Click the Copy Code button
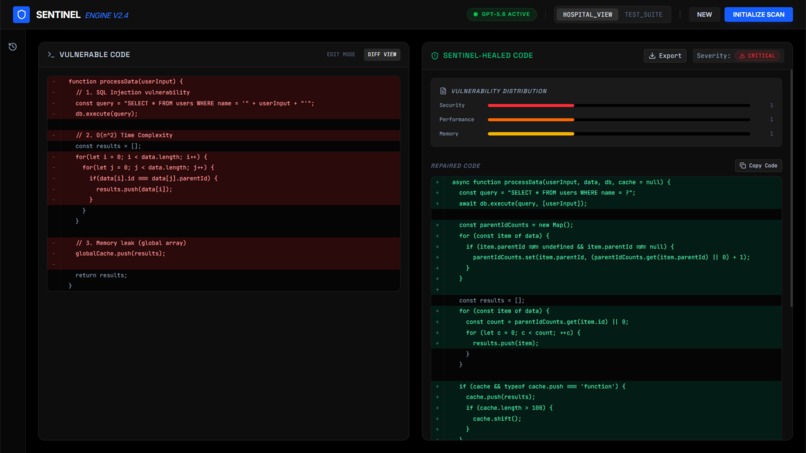 click(758, 166)
